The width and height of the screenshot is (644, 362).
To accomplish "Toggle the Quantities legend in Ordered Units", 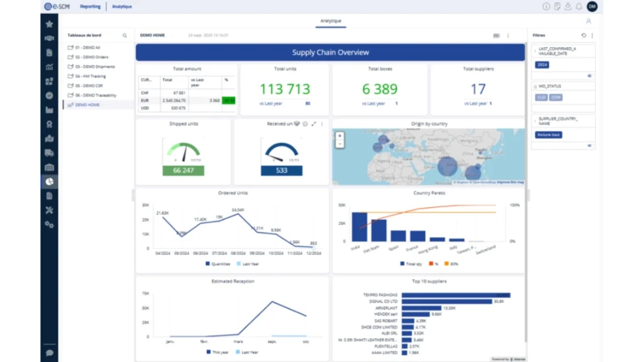I will coord(218,264).
